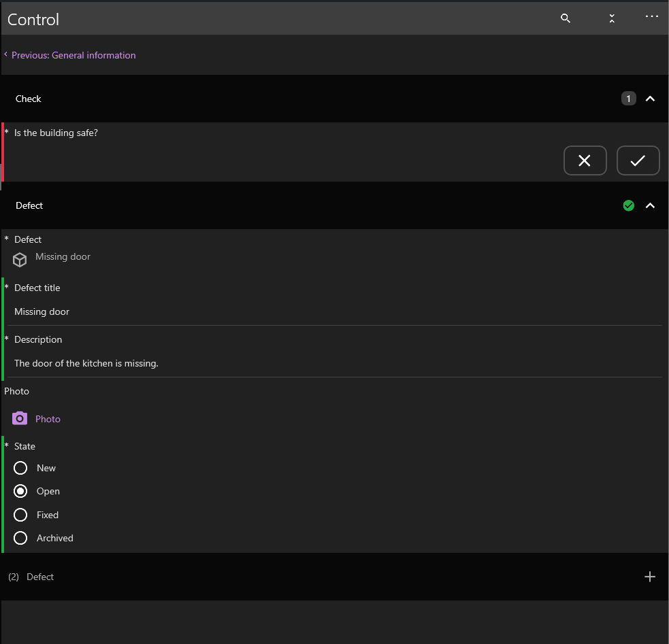669x644 pixels.
Task: Click the Check section counter badge
Action: tap(628, 99)
